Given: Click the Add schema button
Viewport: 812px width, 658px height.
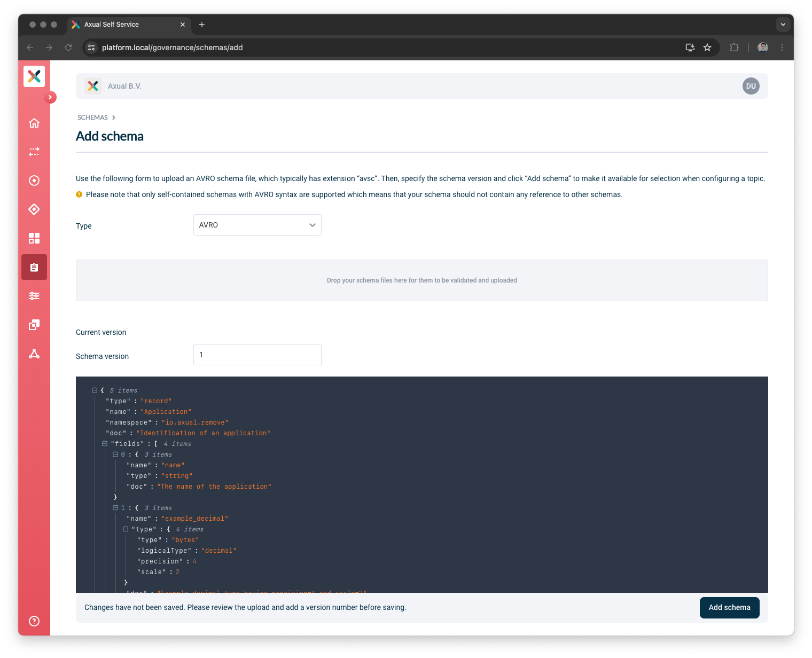Looking at the screenshot, I should [x=730, y=608].
